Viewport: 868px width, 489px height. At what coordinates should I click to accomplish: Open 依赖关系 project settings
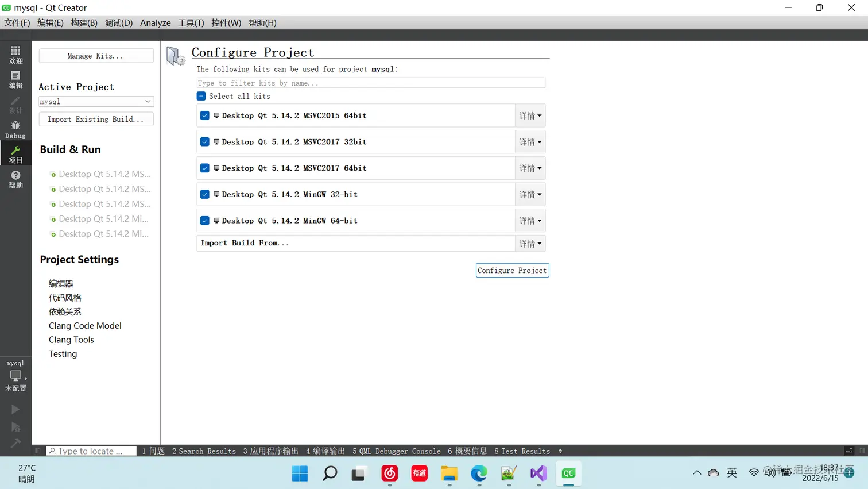[x=65, y=311]
